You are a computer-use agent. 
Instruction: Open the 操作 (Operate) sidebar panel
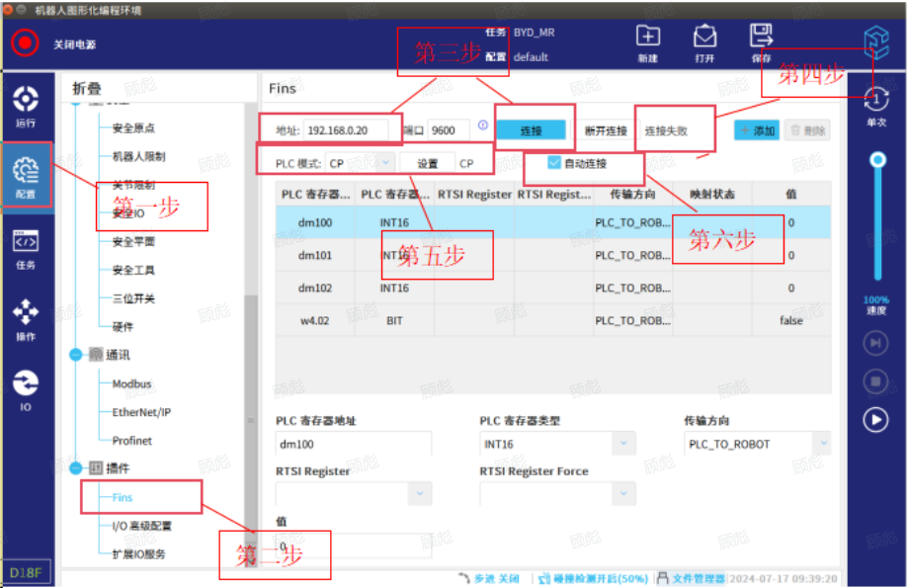point(25,319)
